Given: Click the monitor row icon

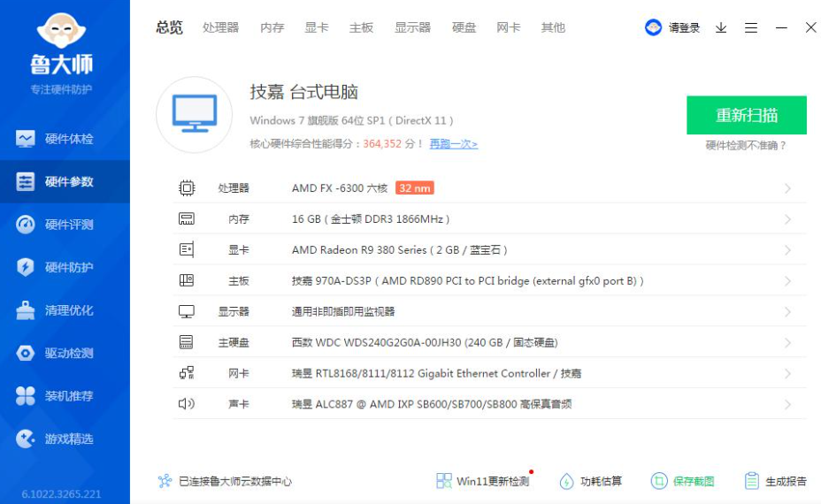Looking at the screenshot, I should 187,311.
